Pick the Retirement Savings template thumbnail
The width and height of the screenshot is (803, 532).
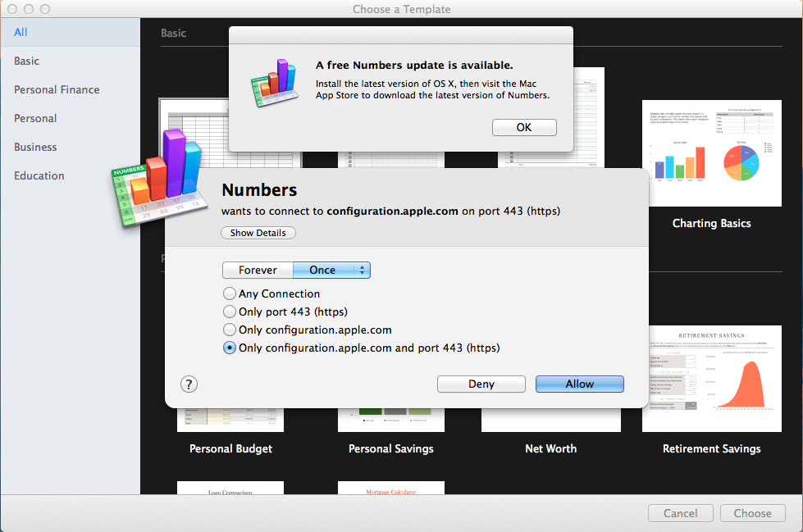click(712, 379)
